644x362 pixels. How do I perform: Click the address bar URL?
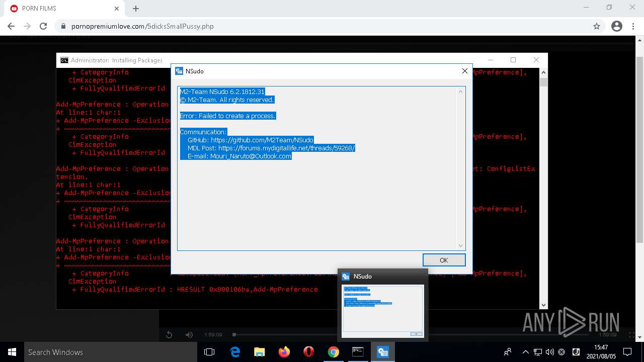[x=142, y=26]
